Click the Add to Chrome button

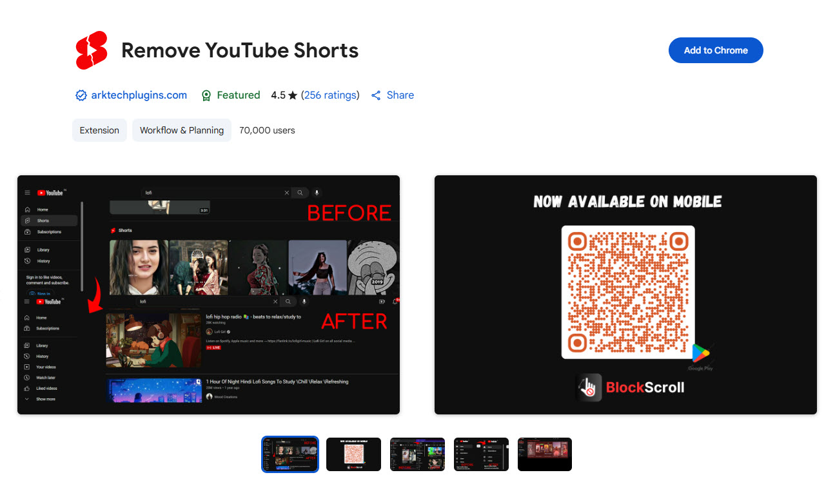pos(716,50)
